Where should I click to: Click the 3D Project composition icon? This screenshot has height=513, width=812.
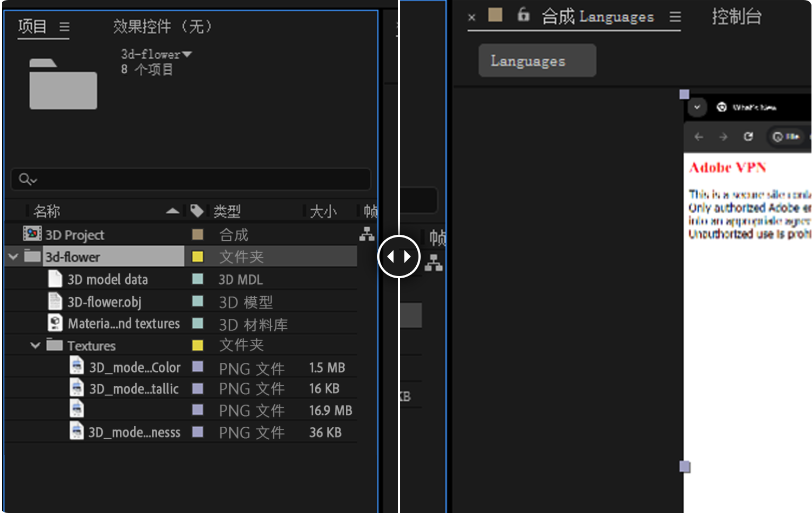pos(32,234)
